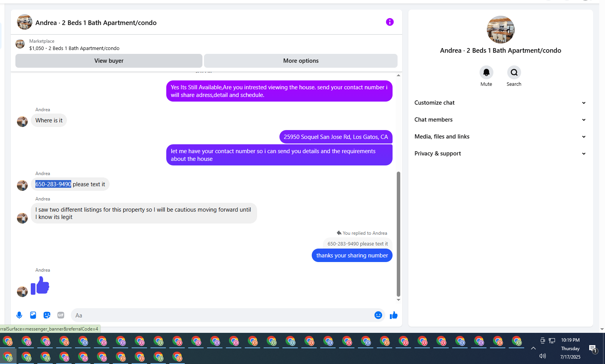Open the large listing photo in the right panel
Image resolution: width=605 pixels, height=364 pixels.
click(x=501, y=30)
